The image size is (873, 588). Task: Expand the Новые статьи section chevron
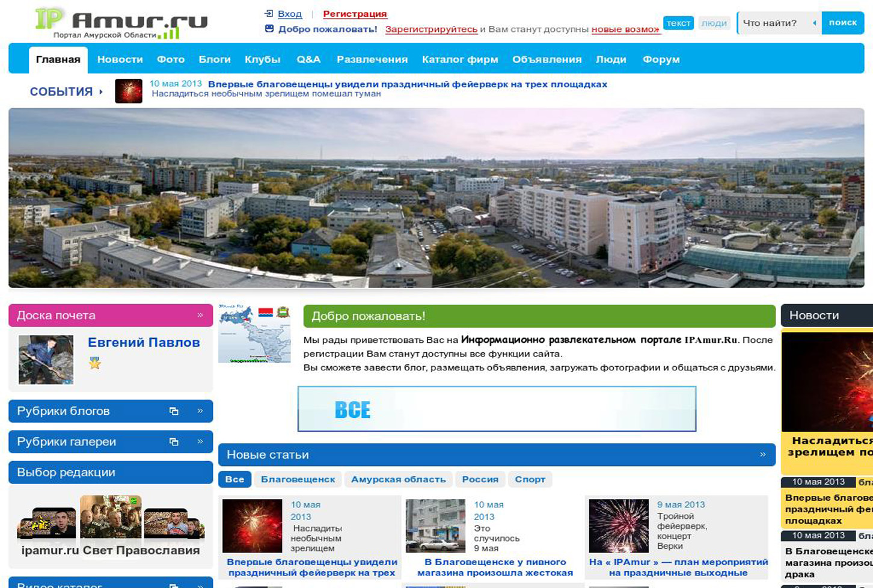[762, 455]
